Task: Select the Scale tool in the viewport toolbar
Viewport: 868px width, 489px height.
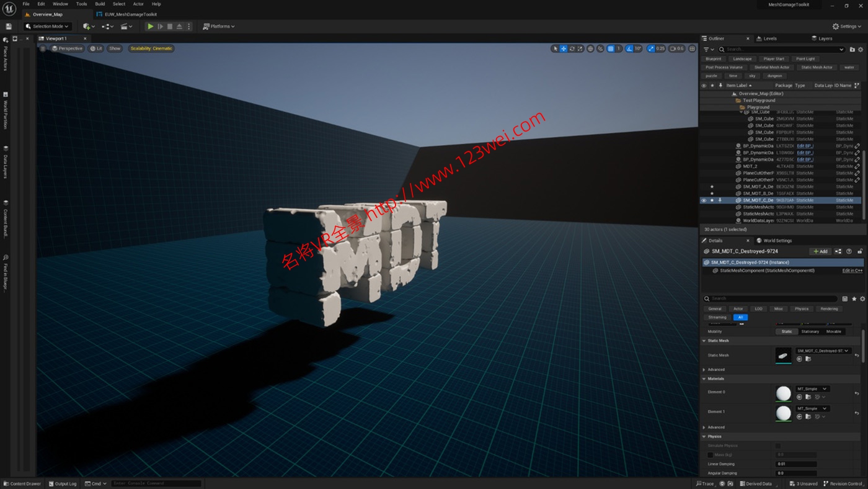Action: tap(580, 48)
